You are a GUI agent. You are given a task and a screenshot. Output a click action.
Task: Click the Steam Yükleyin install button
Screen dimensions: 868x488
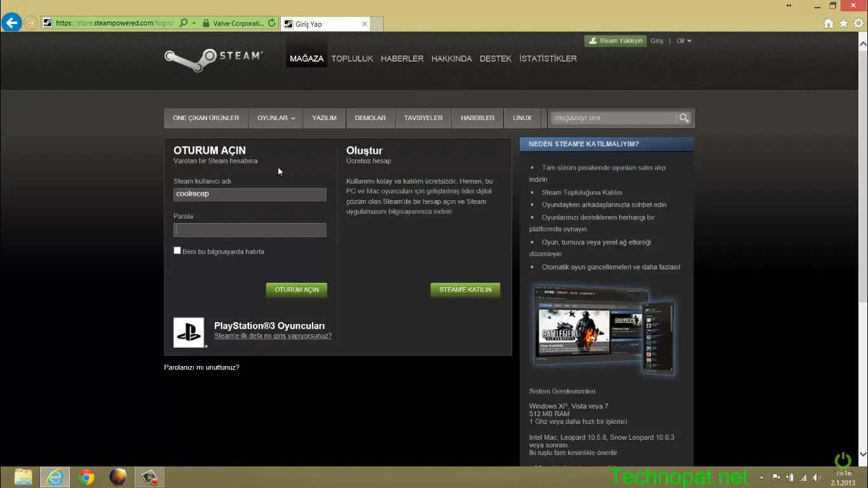[x=615, y=41]
